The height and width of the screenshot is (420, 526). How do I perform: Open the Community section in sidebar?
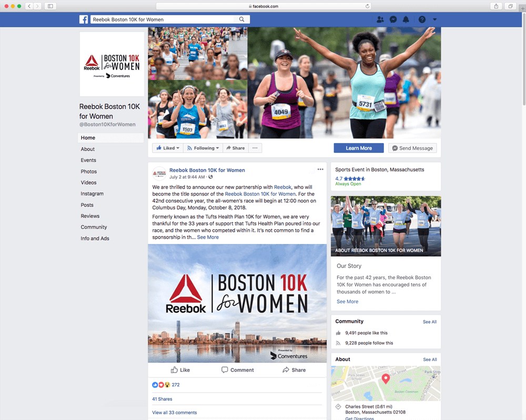pyautogui.click(x=94, y=227)
